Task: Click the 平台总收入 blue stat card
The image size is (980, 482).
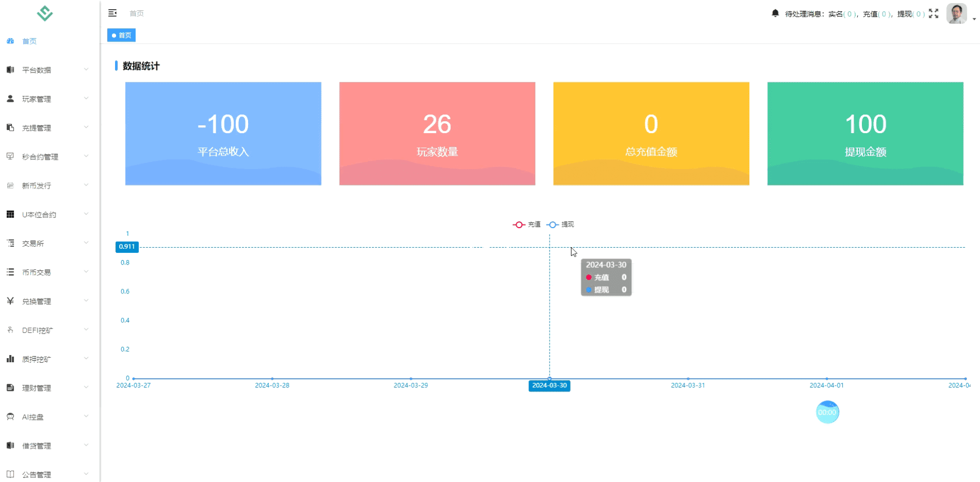Action: (223, 134)
